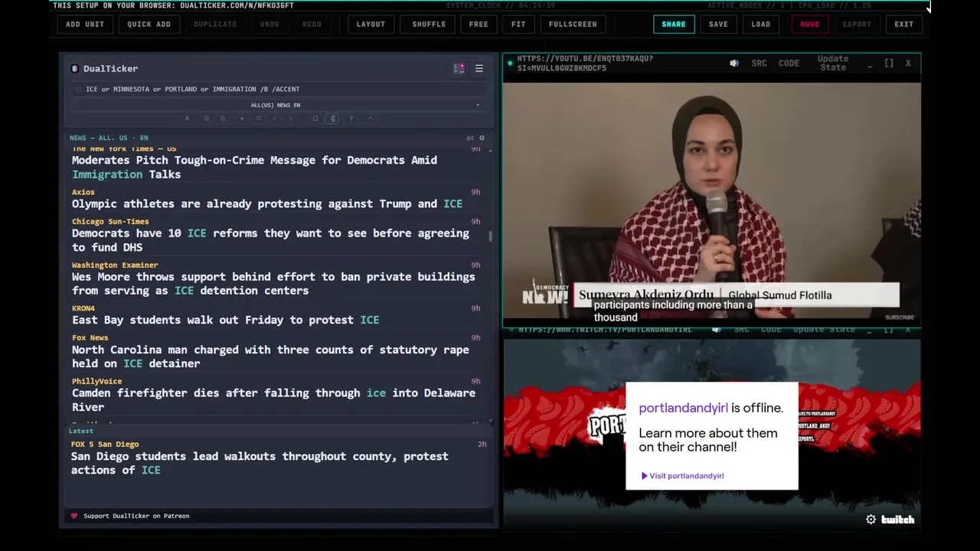980x551 pixels.
Task: Toggle mute on the Twitch unit speaker icon
Action: tap(717, 330)
